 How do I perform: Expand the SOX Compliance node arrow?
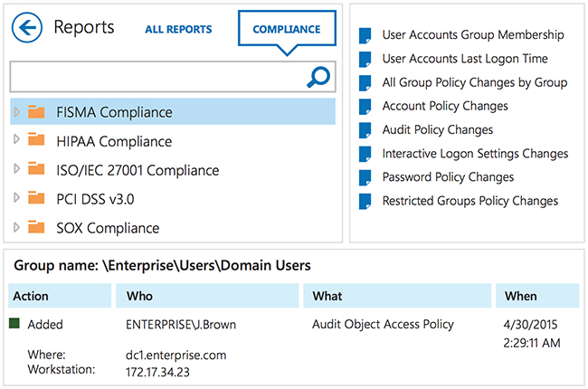click(17, 228)
